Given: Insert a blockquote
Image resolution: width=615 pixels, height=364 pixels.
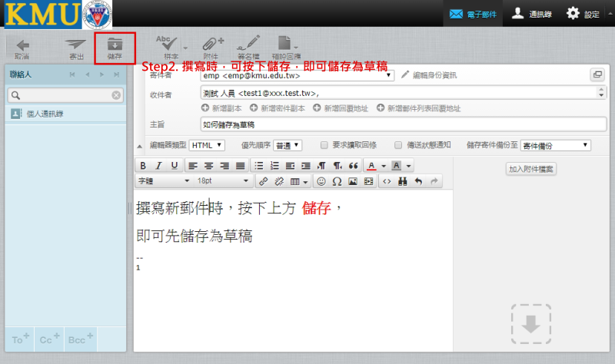Looking at the screenshot, I should [x=354, y=166].
